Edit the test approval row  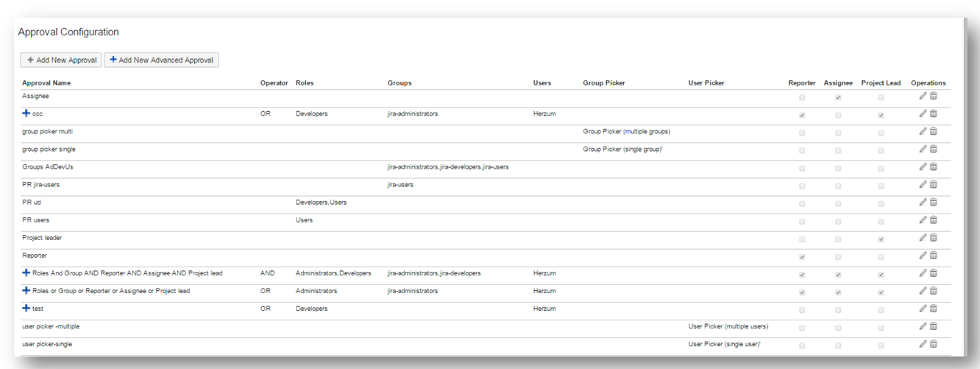pos(923,308)
